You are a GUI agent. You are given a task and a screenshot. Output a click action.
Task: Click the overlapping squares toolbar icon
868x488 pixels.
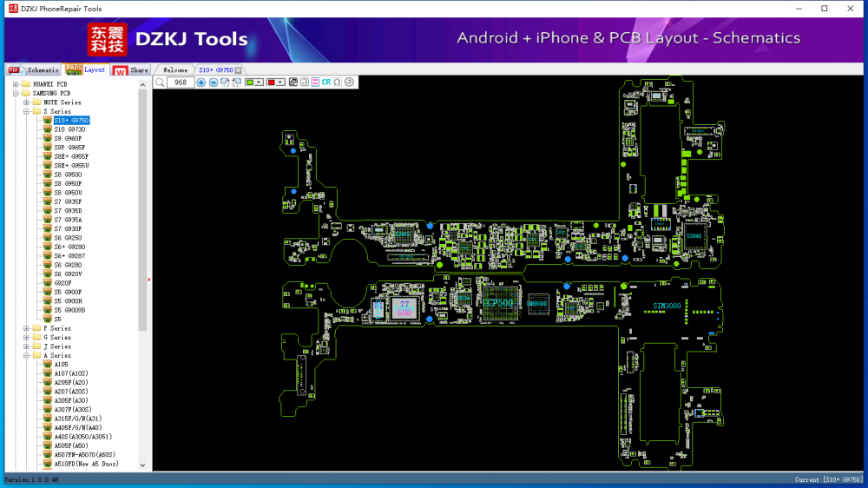click(293, 82)
